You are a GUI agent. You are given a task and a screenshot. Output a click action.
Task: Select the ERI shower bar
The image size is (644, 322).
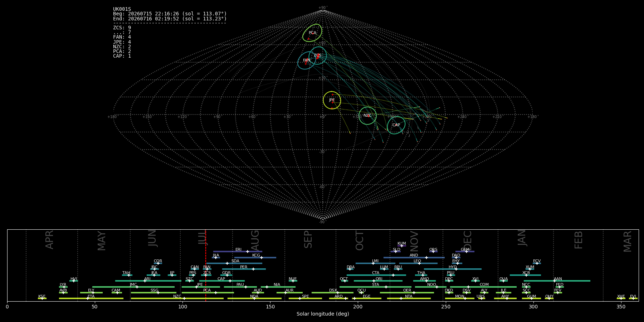[238, 252]
